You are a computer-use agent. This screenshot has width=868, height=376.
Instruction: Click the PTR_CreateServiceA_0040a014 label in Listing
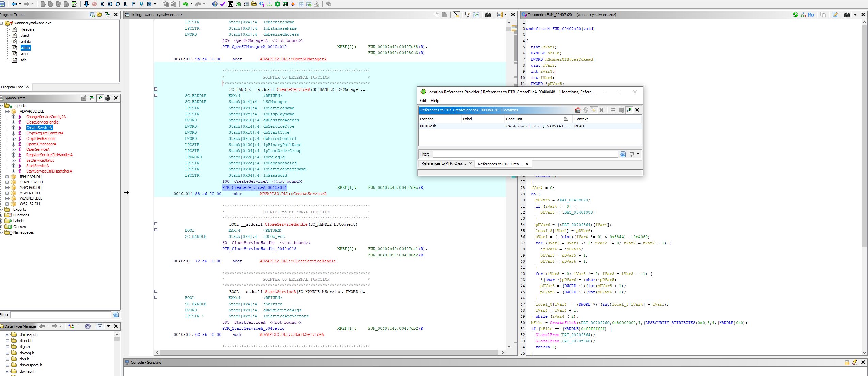(254, 187)
